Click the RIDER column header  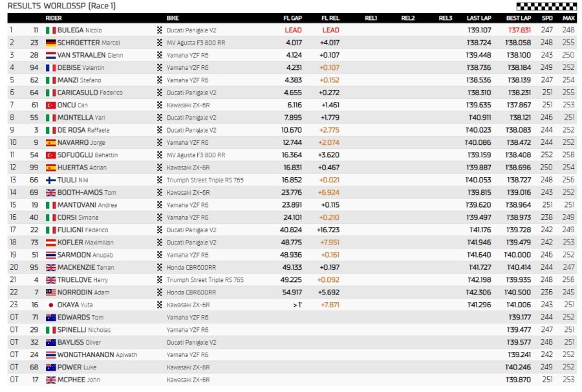[x=54, y=18]
